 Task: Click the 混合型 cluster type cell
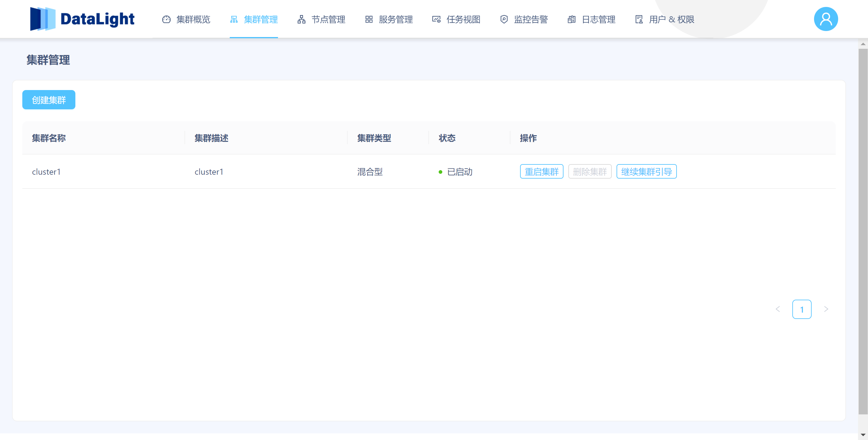[370, 172]
